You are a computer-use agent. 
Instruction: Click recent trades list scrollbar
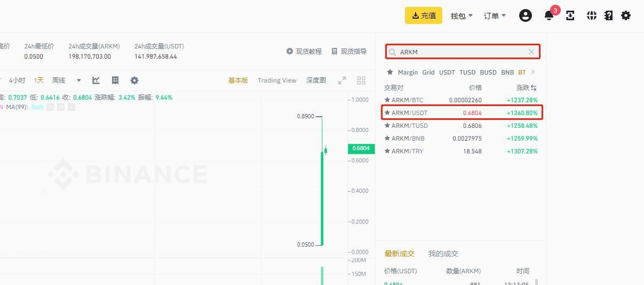point(537,282)
